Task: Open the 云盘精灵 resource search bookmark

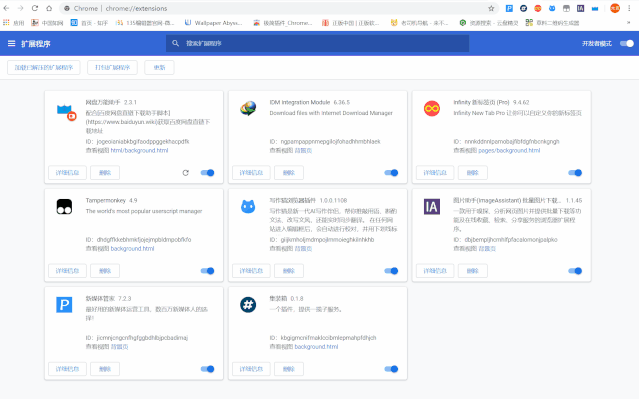Action: [489, 23]
